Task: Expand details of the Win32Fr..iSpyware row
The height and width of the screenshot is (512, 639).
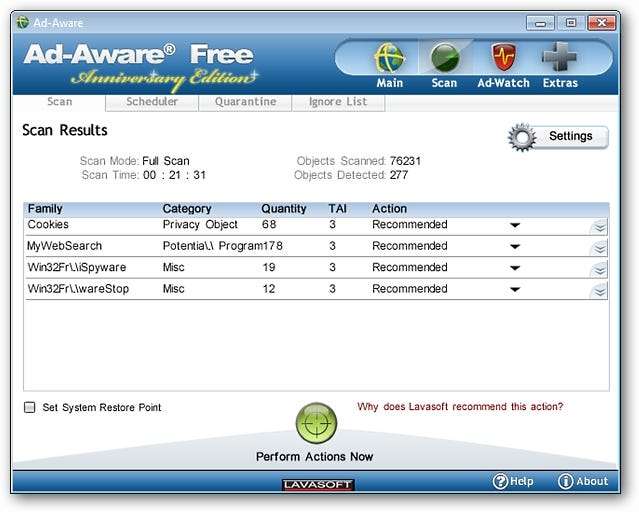Action: tap(599, 269)
